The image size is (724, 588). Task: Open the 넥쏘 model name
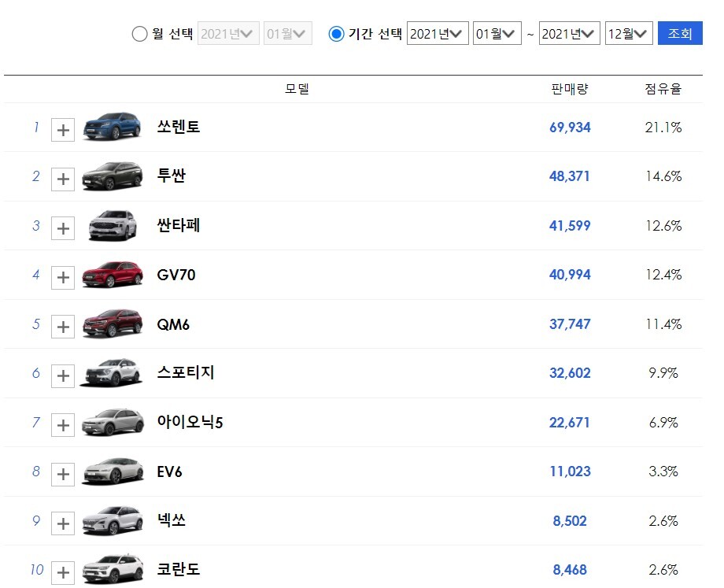coord(172,520)
